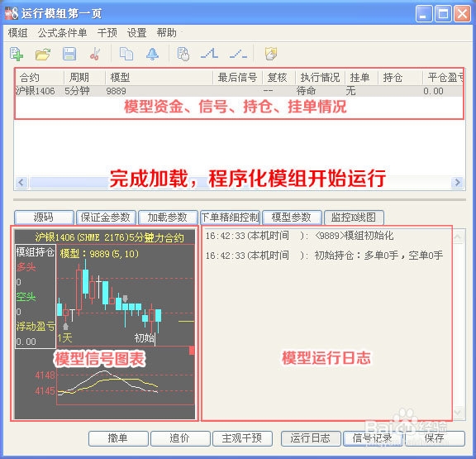Click the 主观干预 button
476x459 pixels.
pyautogui.click(x=242, y=438)
